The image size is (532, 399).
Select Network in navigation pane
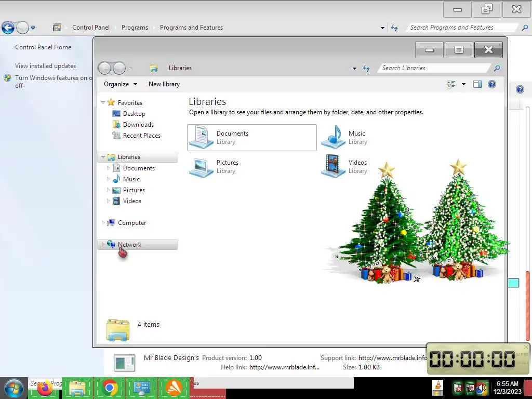click(129, 245)
